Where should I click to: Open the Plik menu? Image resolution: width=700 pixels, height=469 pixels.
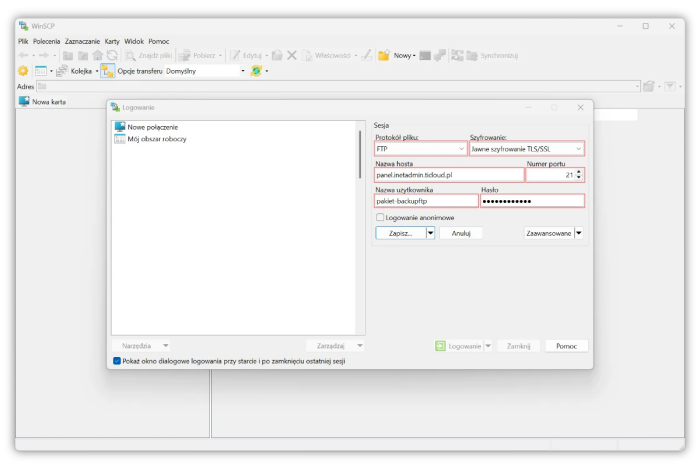(x=23, y=41)
